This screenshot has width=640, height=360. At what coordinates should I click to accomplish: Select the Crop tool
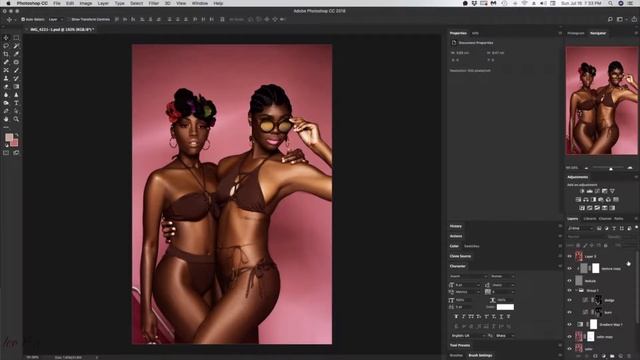pos(6,54)
